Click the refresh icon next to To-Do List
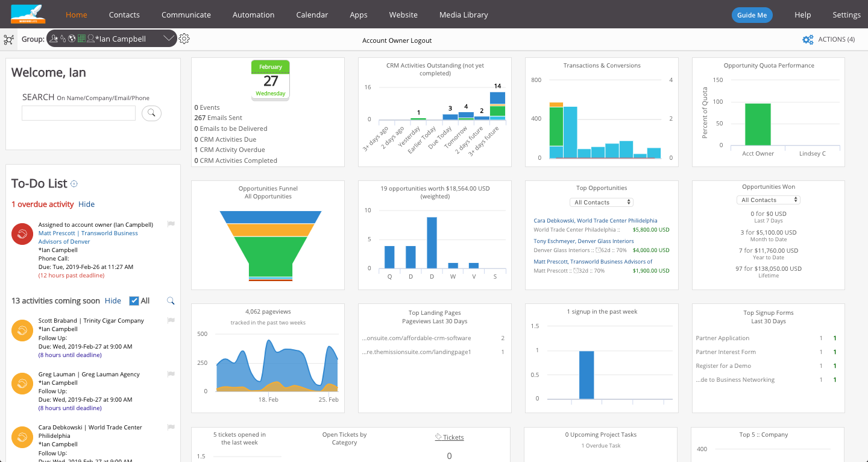Screen dimensions: 868x462 pos(74,184)
